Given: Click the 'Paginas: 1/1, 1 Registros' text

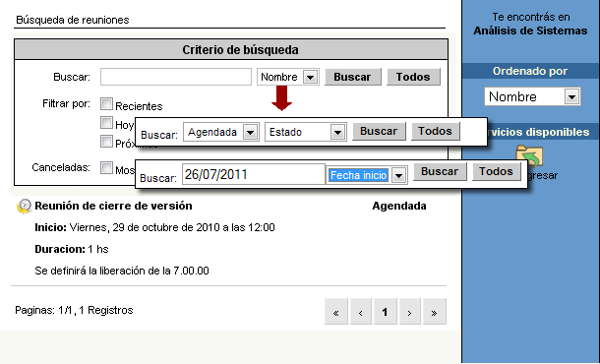Looking at the screenshot, I should pyautogui.click(x=74, y=310).
